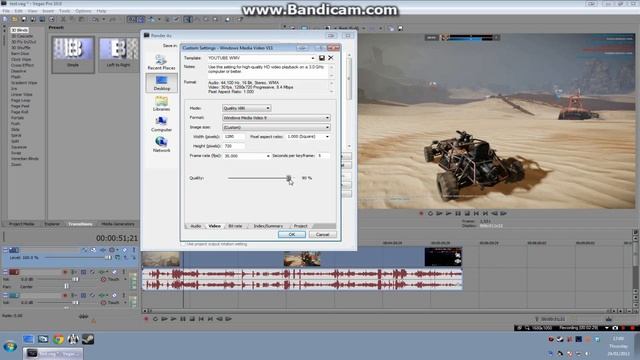
Task: Open Steam from the taskbar
Action: point(88,339)
